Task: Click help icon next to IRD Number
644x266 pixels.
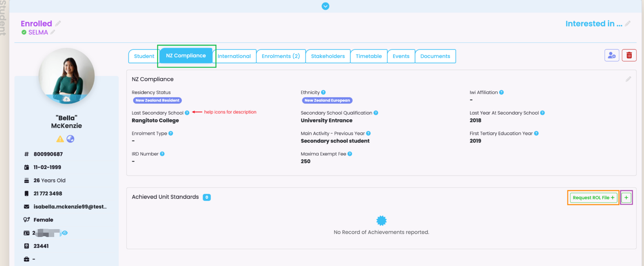Action: point(162,154)
